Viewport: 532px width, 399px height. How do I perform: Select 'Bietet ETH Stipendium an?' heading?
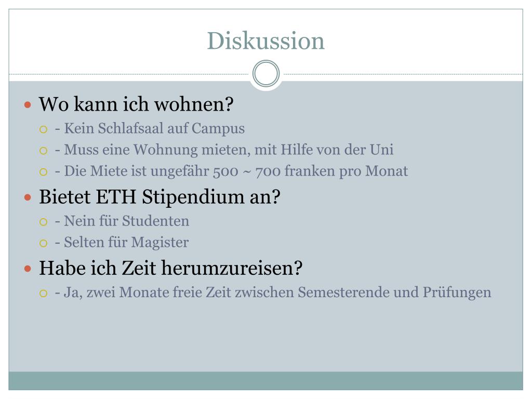pyautogui.click(x=160, y=197)
